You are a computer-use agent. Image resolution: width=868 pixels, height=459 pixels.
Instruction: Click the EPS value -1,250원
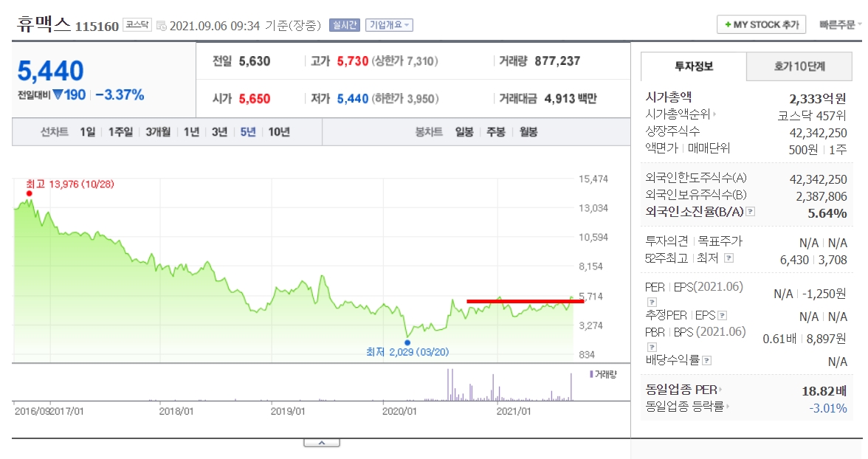coord(824,294)
